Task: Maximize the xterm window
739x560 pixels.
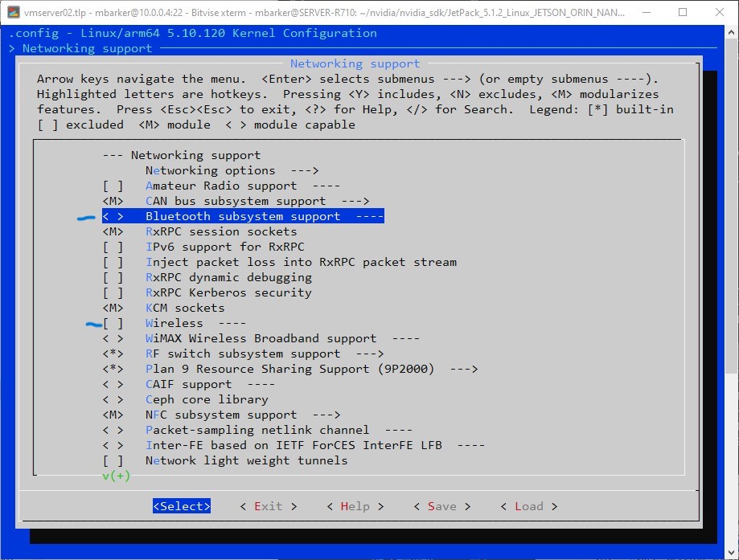Action: (x=683, y=13)
